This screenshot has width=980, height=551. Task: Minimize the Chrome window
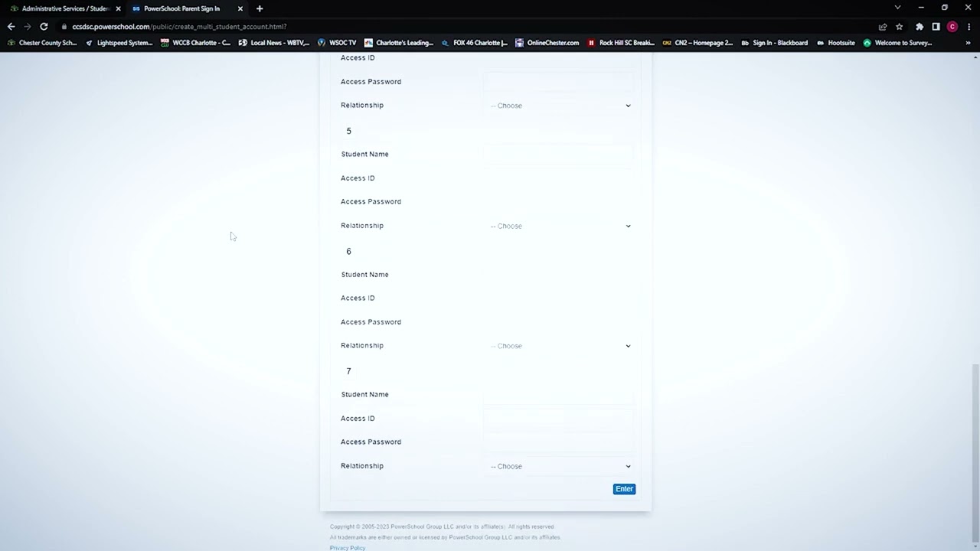(x=921, y=8)
